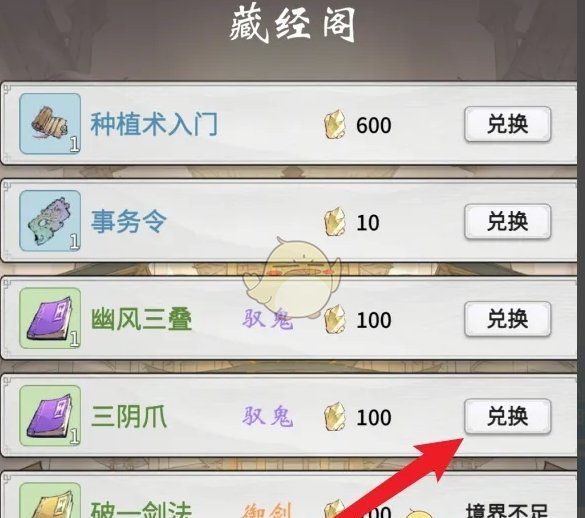Open the 事务令 item name text
This screenshot has height=518, width=585.
pyautogui.click(x=129, y=221)
